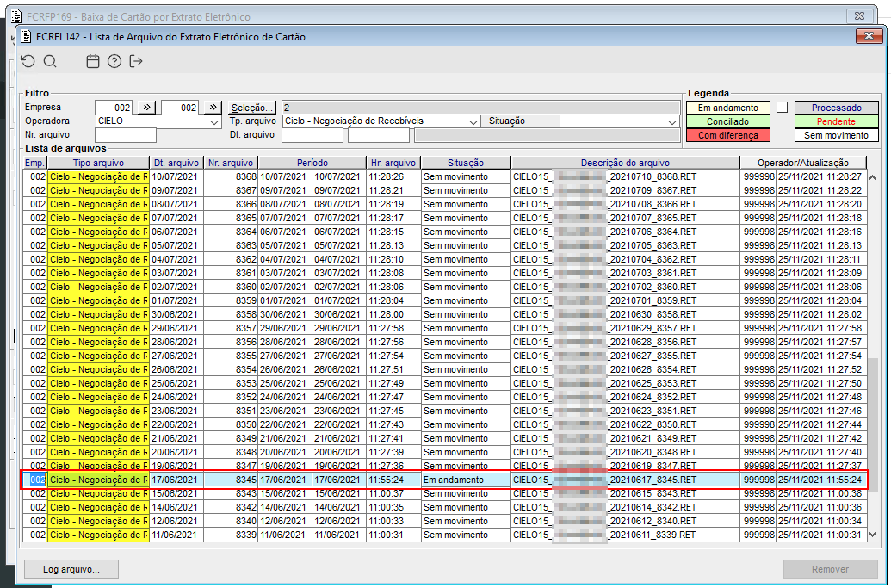
Task: Click the Situação column header
Action: point(466,163)
